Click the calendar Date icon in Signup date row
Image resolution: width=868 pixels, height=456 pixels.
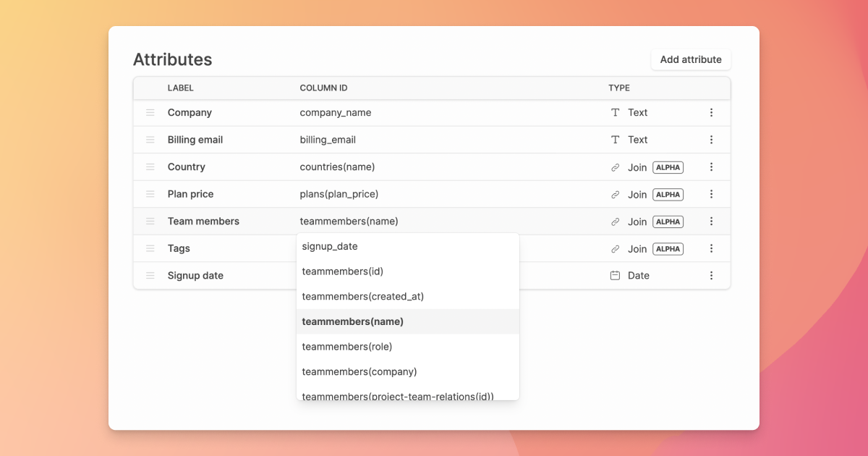click(x=616, y=276)
